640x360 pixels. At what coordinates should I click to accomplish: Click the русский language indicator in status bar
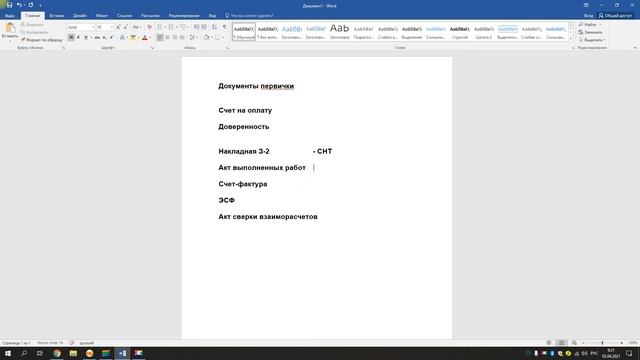[87, 343]
